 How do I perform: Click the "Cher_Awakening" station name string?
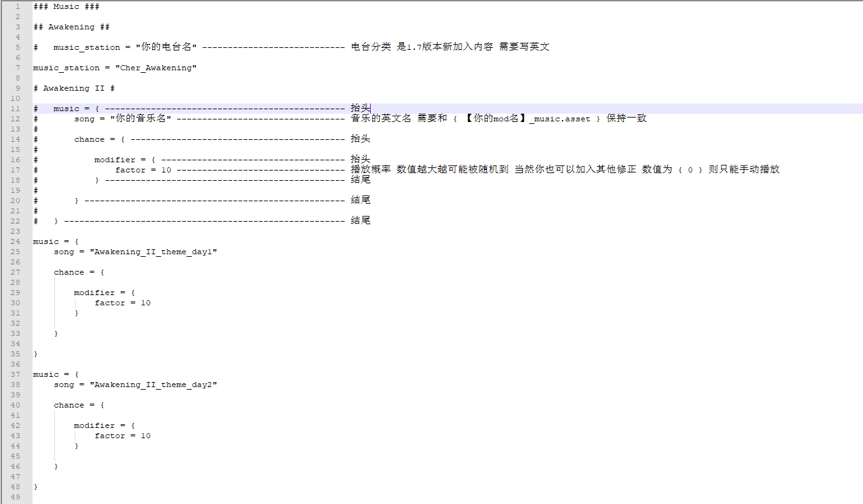coord(155,68)
